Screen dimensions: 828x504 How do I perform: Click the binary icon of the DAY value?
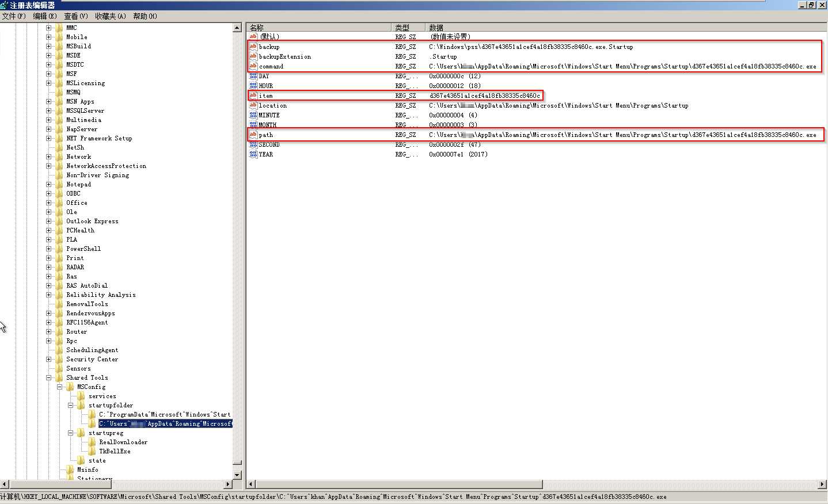click(253, 76)
